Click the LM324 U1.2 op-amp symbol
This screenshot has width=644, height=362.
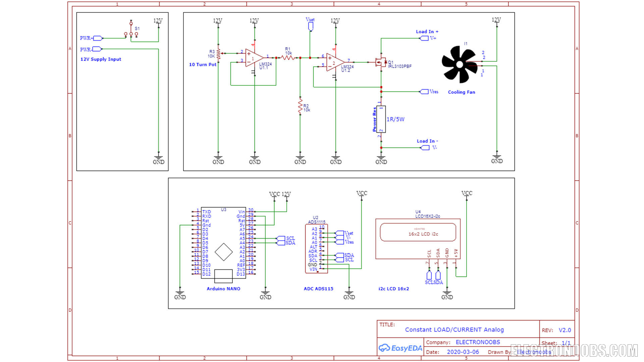[x=335, y=62]
